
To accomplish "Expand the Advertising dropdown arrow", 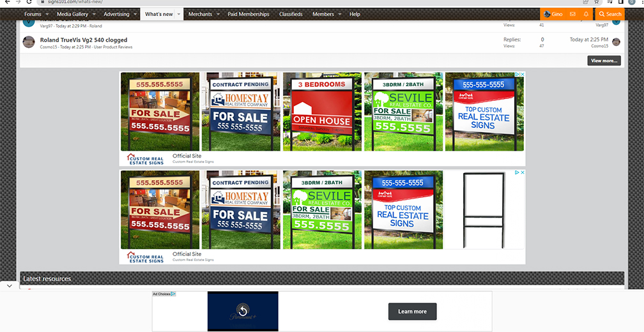I will 135,14.
